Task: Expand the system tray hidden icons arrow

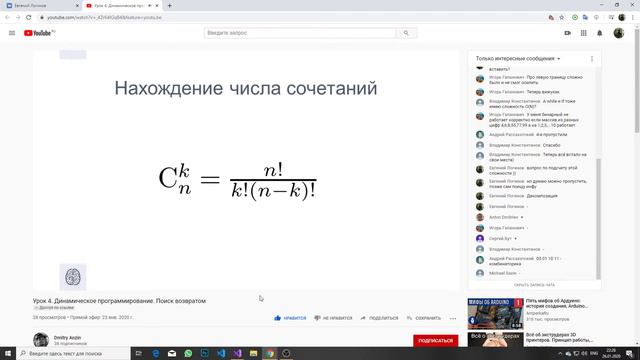Action: pos(560,353)
